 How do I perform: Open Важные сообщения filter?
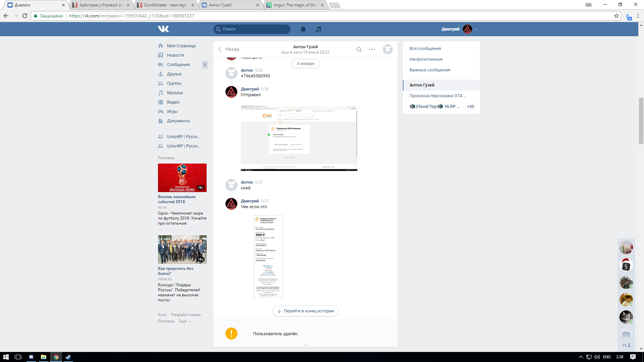click(430, 70)
